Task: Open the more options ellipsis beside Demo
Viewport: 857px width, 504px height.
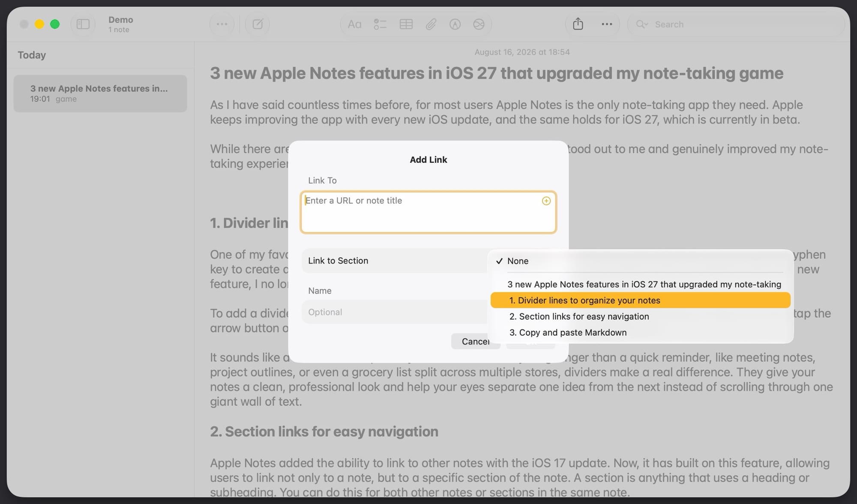Action: tap(222, 24)
